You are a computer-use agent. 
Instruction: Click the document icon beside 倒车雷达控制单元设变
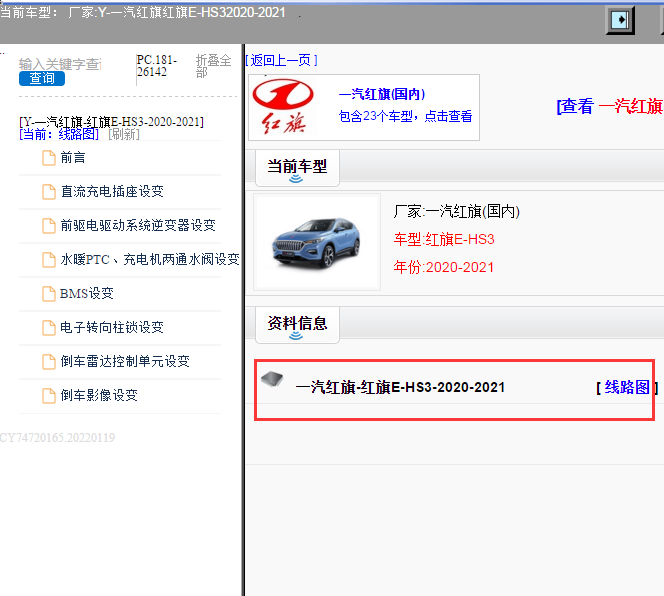point(49,362)
